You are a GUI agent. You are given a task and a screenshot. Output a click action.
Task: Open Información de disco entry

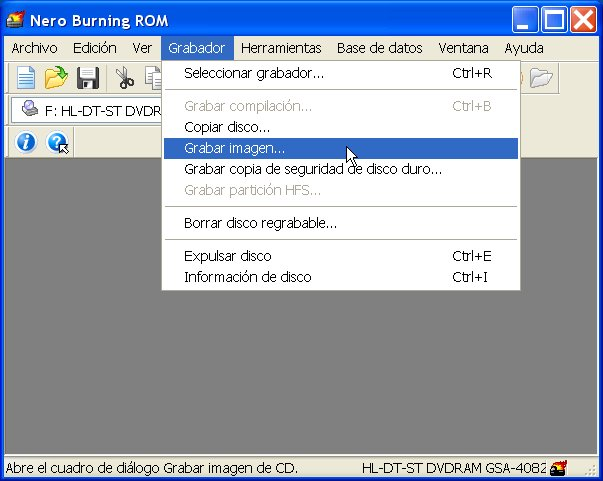(x=247, y=277)
